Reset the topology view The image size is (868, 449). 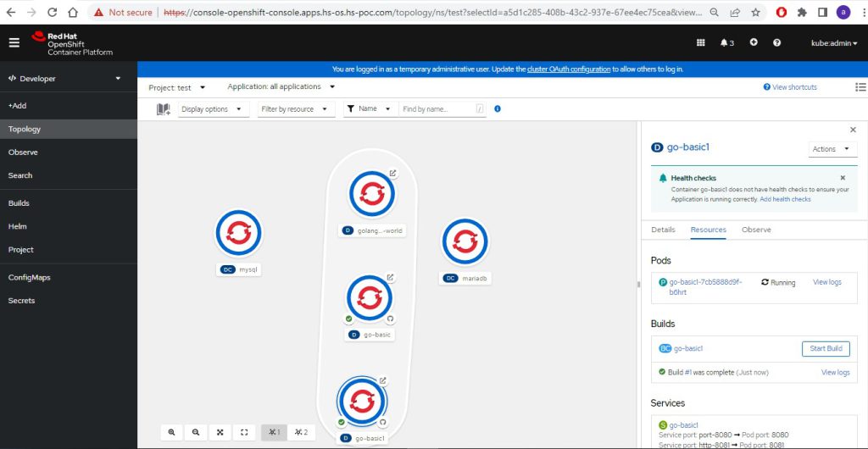tap(244, 432)
